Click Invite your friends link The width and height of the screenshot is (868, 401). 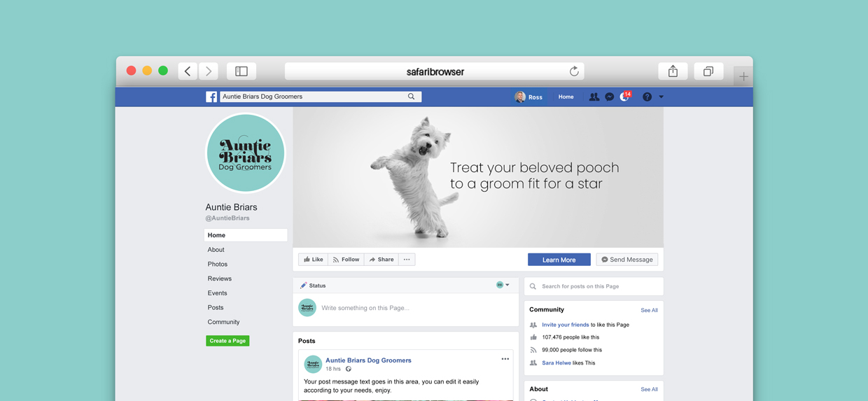566,325
